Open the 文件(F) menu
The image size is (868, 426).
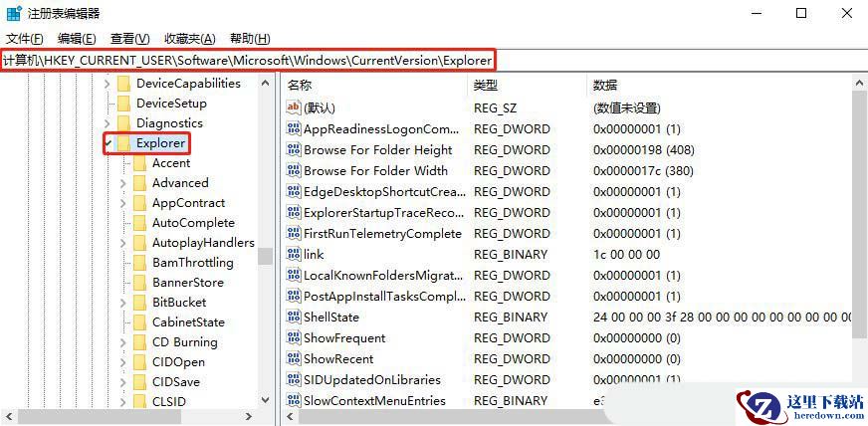pyautogui.click(x=24, y=39)
